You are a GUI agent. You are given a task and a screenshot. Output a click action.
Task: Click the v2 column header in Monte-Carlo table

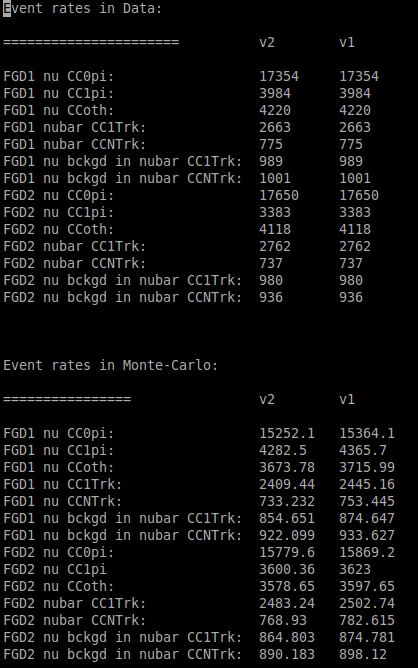(267, 400)
